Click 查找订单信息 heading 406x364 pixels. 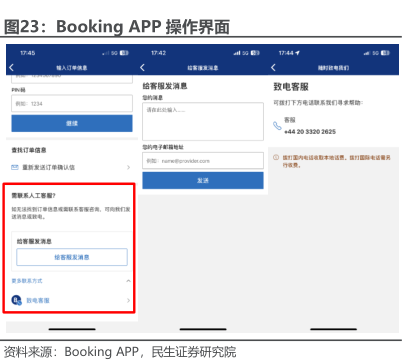[x=29, y=150]
